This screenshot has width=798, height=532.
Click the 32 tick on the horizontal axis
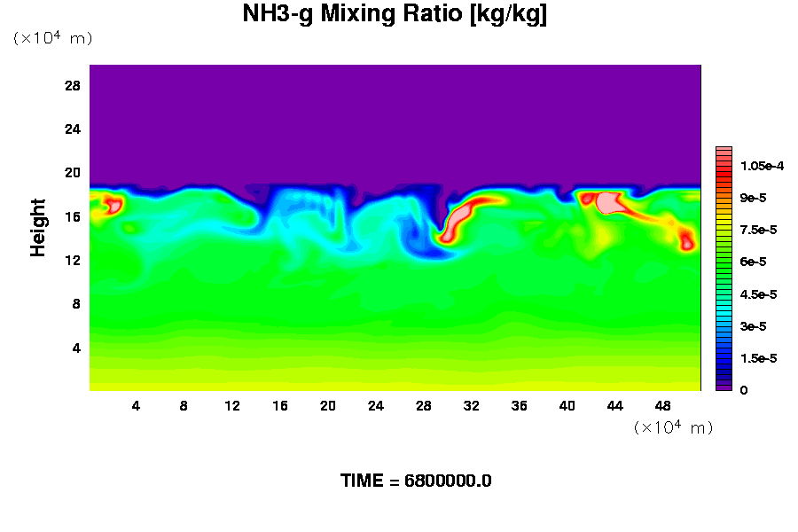[x=471, y=406]
